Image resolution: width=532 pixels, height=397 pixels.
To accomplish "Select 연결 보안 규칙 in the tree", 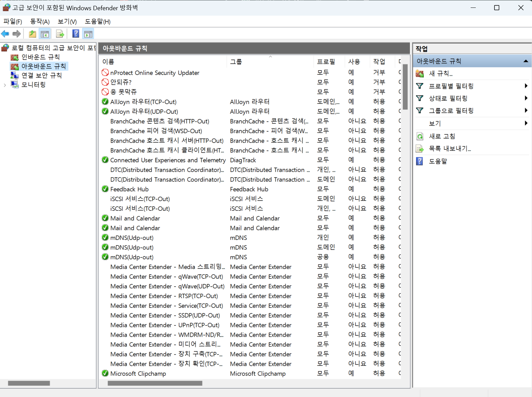I will pyautogui.click(x=42, y=75).
